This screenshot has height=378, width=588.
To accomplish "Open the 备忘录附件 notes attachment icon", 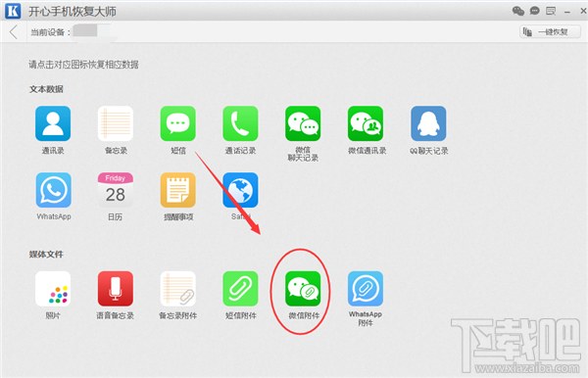I will click(x=177, y=289).
